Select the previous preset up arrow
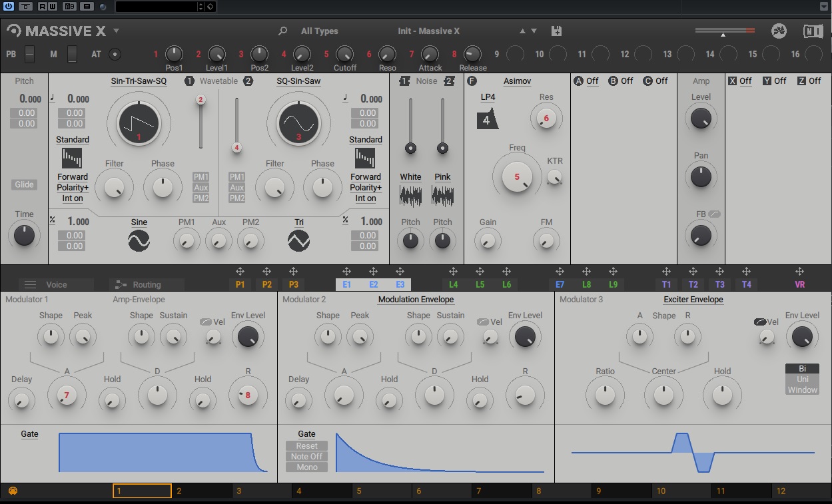The width and height of the screenshot is (832, 504). pos(522,31)
